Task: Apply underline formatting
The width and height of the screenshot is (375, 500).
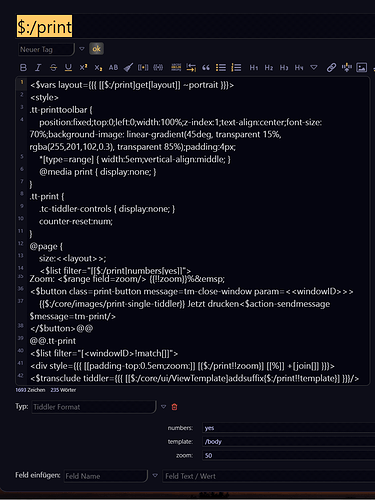Action: (68, 68)
